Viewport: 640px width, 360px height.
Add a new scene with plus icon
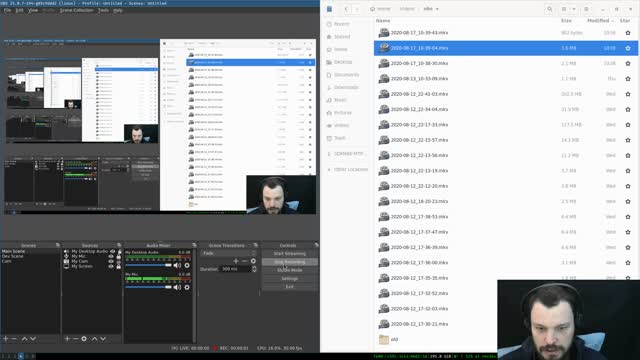tap(6, 338)
